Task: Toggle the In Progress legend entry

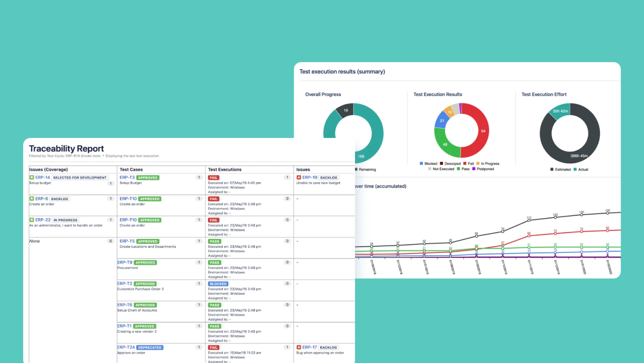Action: click(x=487, y=164)
